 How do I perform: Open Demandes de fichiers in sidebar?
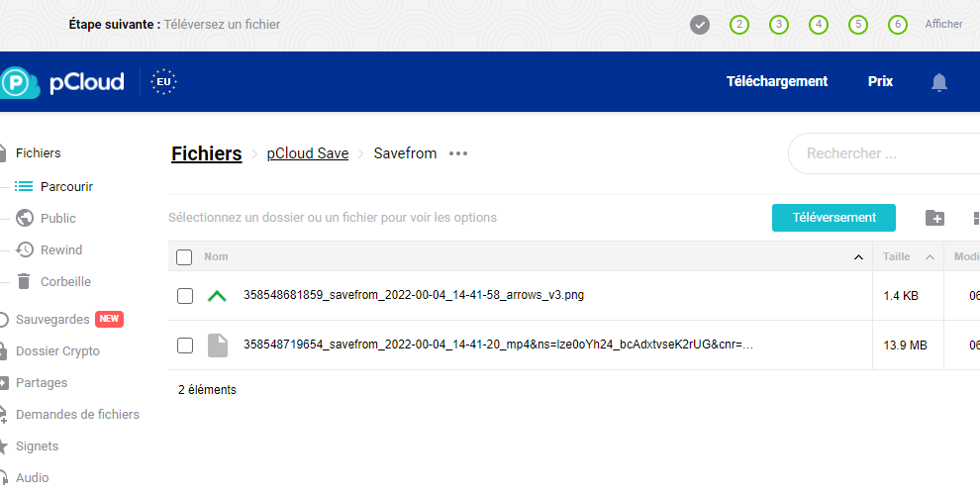click(x=77, y=415)
